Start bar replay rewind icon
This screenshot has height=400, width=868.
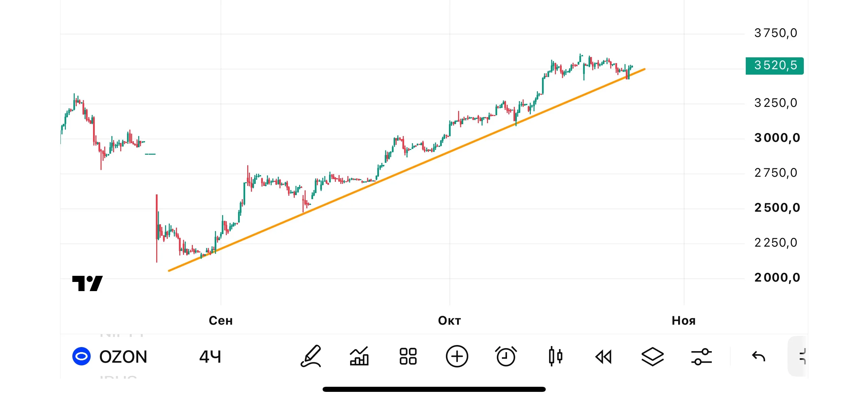(603, 357)
